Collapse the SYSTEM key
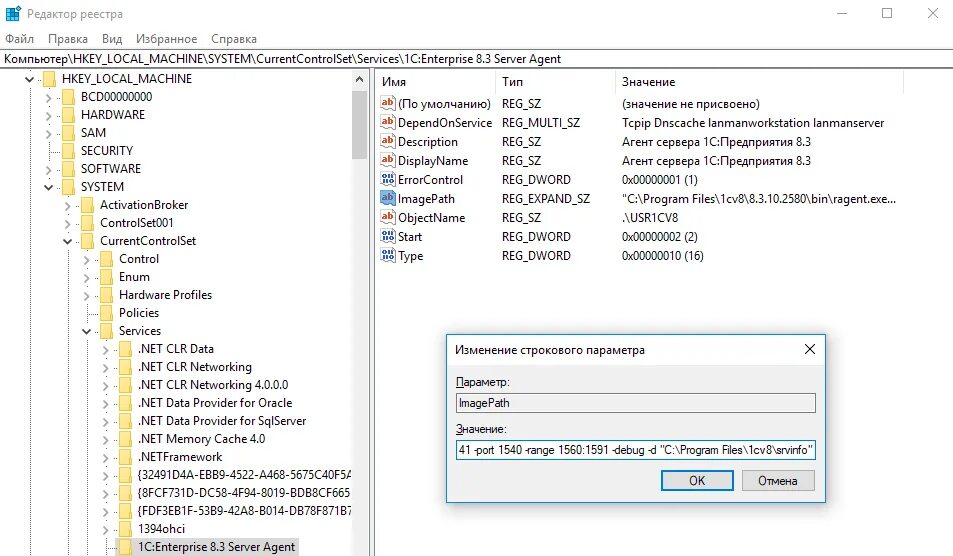The height and width of the screenshot is (556, 953). coord(48,187)
